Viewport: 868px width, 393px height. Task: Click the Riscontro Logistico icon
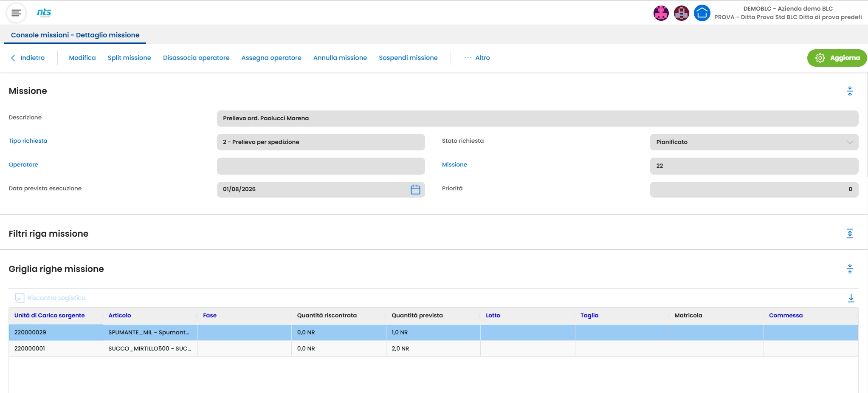point(20,298)
